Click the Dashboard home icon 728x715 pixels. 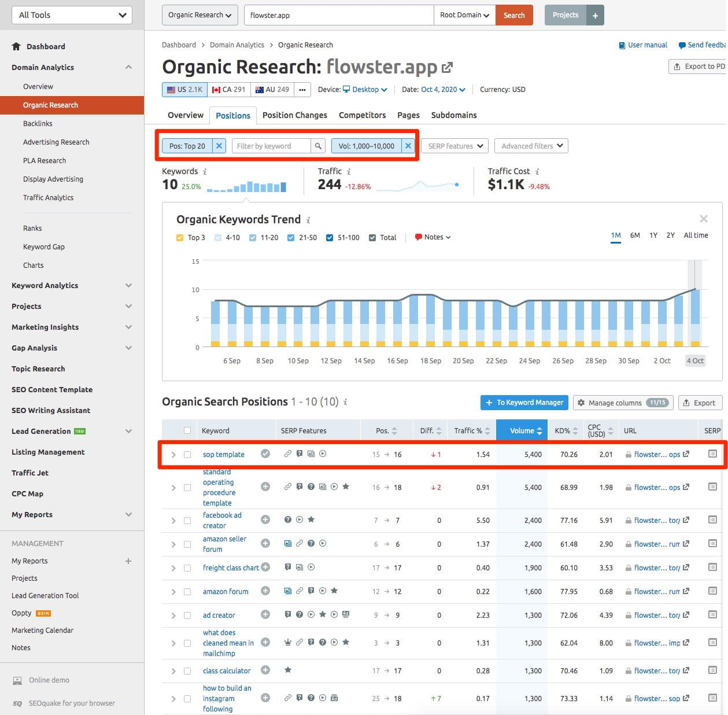tap(16, 46)
